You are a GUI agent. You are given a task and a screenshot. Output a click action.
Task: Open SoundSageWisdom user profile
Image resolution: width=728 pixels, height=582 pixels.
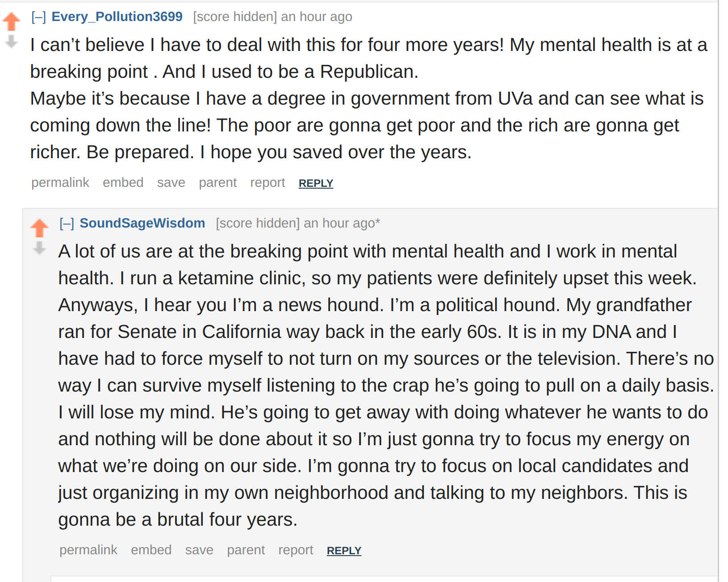pos(142,223)
